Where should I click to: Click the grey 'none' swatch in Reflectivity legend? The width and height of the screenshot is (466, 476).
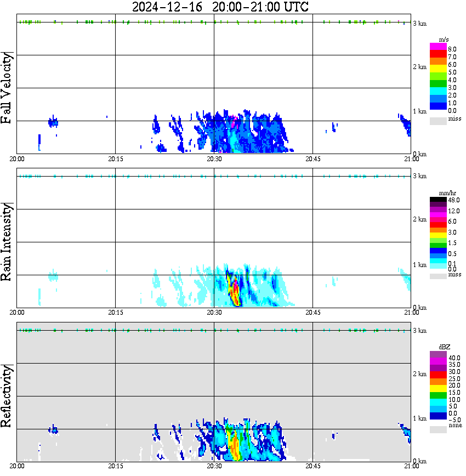click(x=438, y=429)
